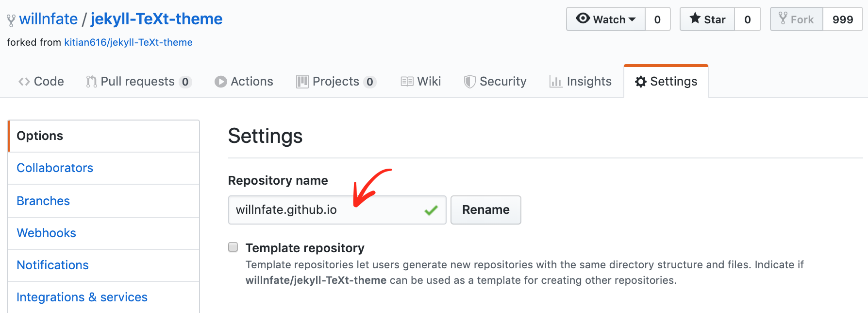
Task: Go to the Actions tab
Action: pos(244,82)
